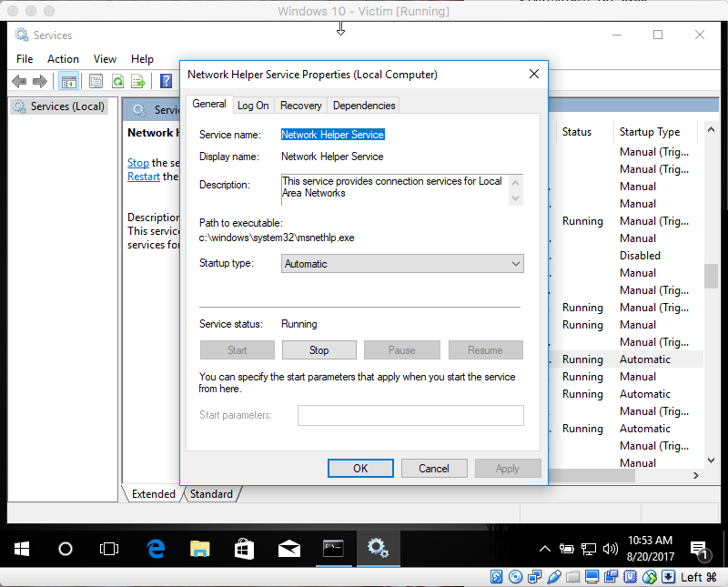The image size is (728, 587).
Task: Open the File menu
Action: (x=25, y=59)
